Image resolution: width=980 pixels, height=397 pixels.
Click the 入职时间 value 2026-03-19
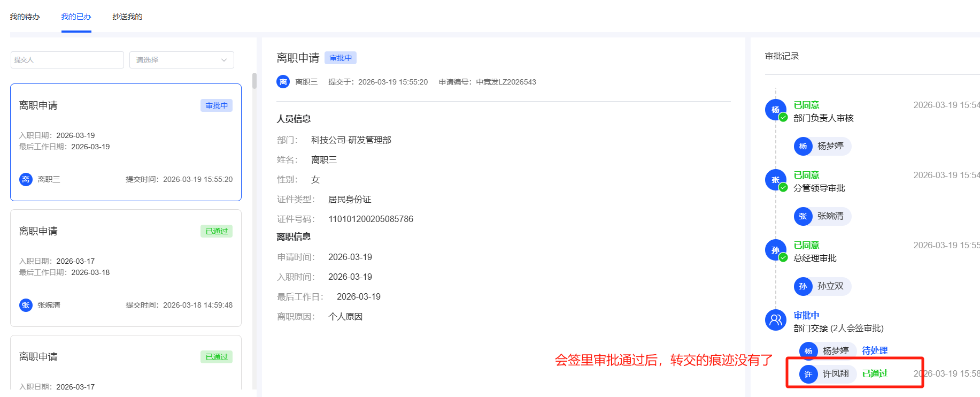click(350, 277)
